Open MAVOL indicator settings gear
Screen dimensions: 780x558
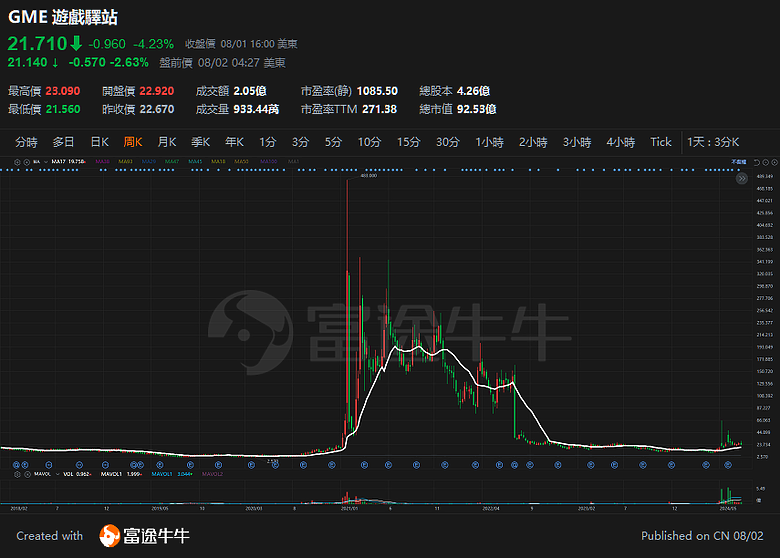(x=17, y=474)
